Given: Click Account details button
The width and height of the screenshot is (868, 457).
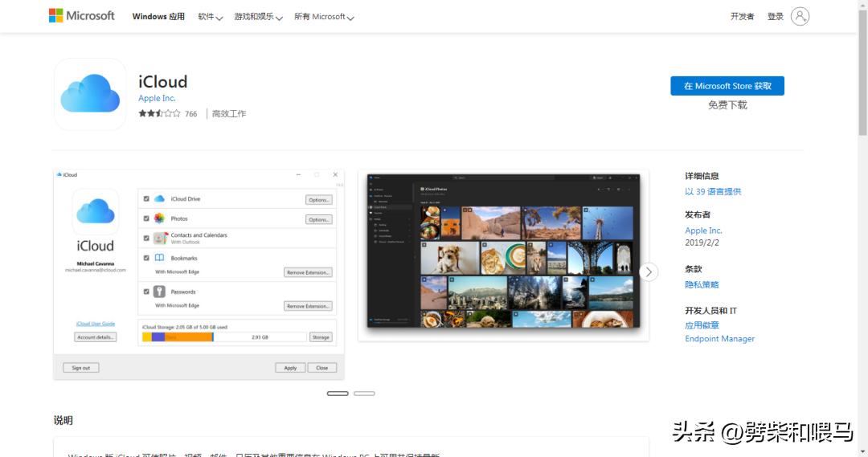Looking at the screenshot, I should coord(95,337).
